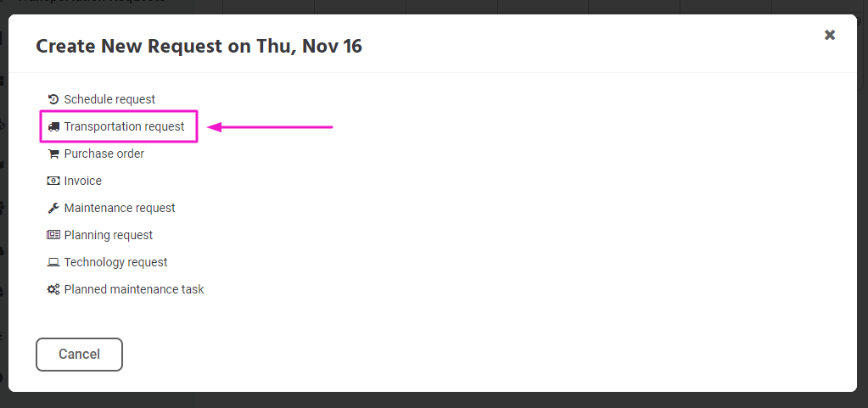Viewport: 868px width, 408px height.
Task: Choose the Schedule request text option
Action: (109, 99)
